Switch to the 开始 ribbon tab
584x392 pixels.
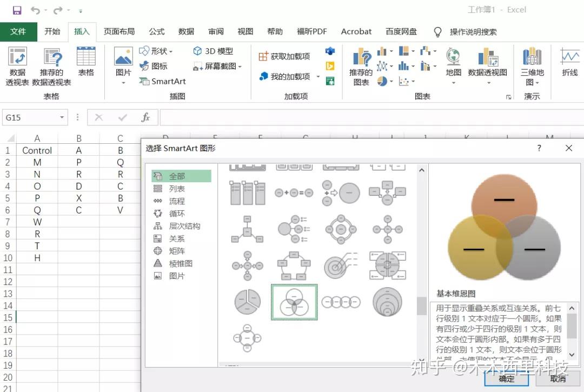[52, 31]
